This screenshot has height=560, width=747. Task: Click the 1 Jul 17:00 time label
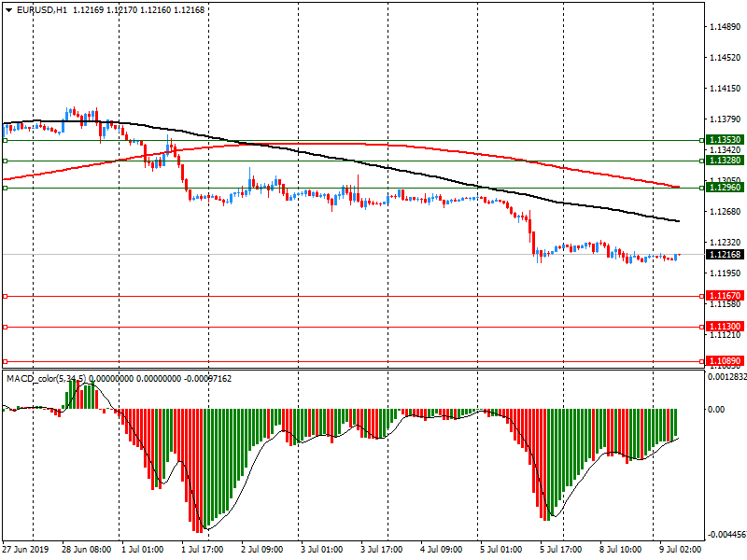coord(202,550)
